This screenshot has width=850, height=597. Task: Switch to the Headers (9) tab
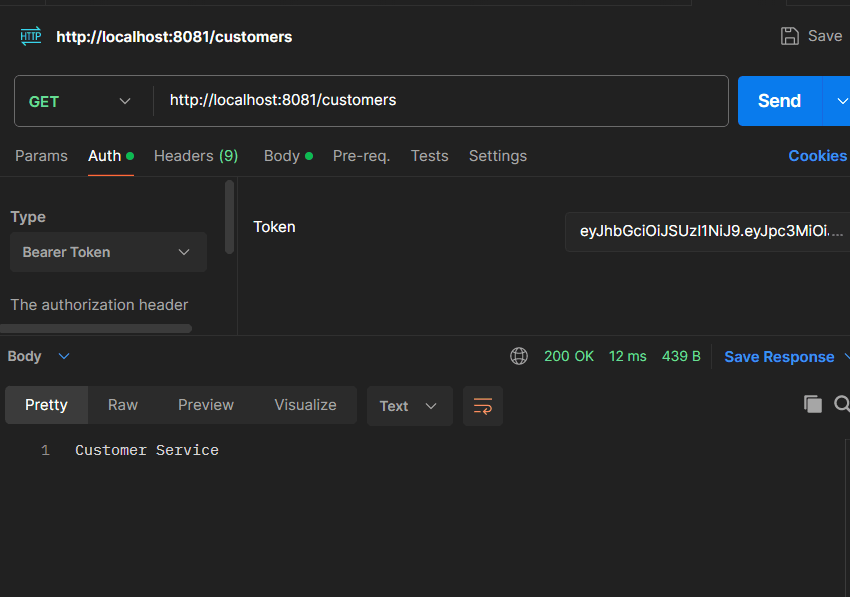point(196,156)
